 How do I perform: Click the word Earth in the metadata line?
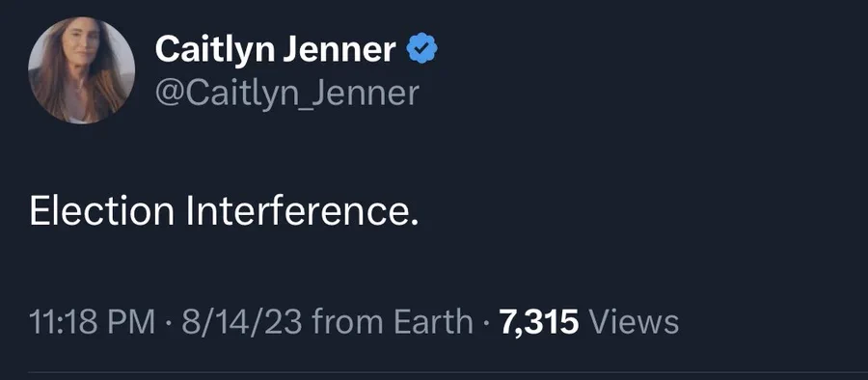(433, 322)
